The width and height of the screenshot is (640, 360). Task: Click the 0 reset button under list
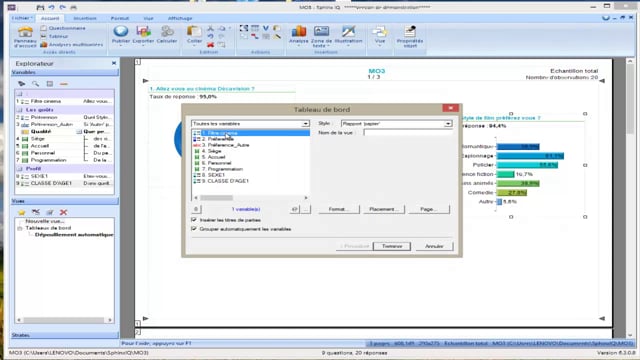[196, 209]
